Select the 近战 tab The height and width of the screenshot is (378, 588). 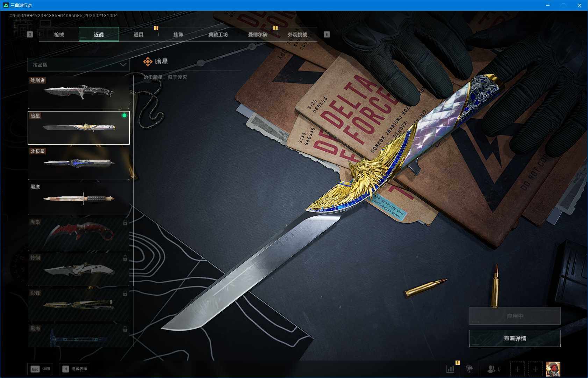point(99,35)
